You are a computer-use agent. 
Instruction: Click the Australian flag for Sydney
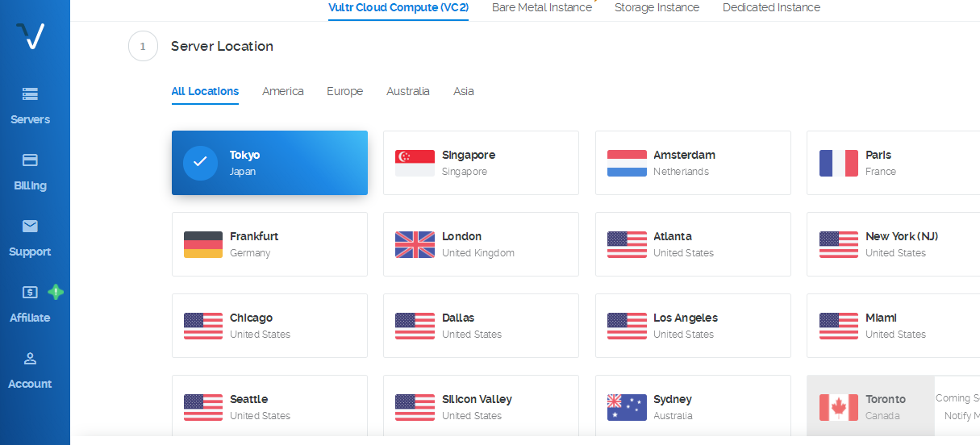pos(627,407)
